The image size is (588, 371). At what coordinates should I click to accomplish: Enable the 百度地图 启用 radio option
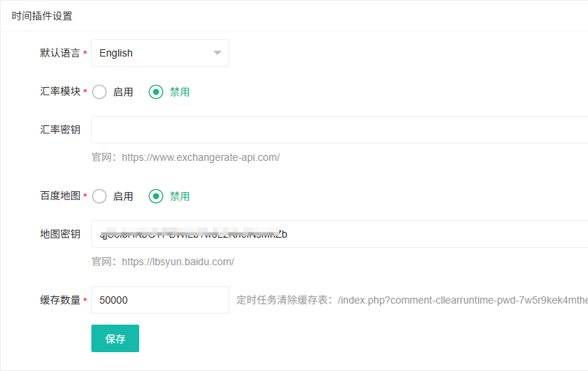[100, 196]
